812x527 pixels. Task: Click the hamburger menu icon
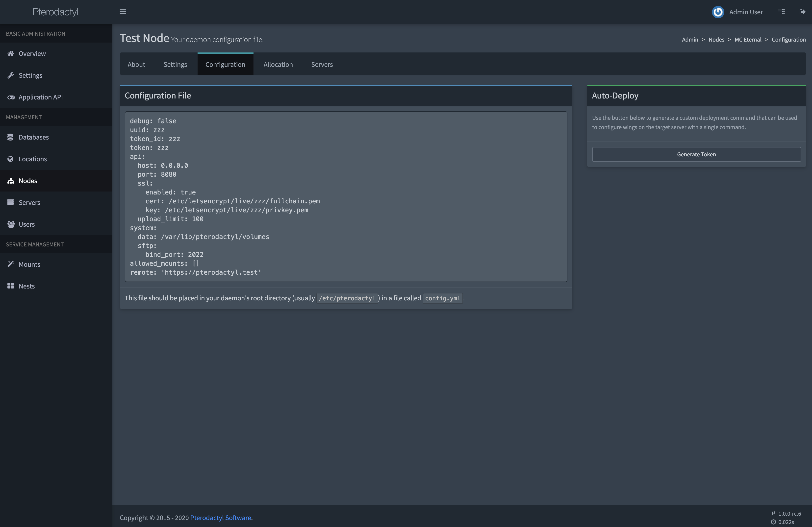123,11
